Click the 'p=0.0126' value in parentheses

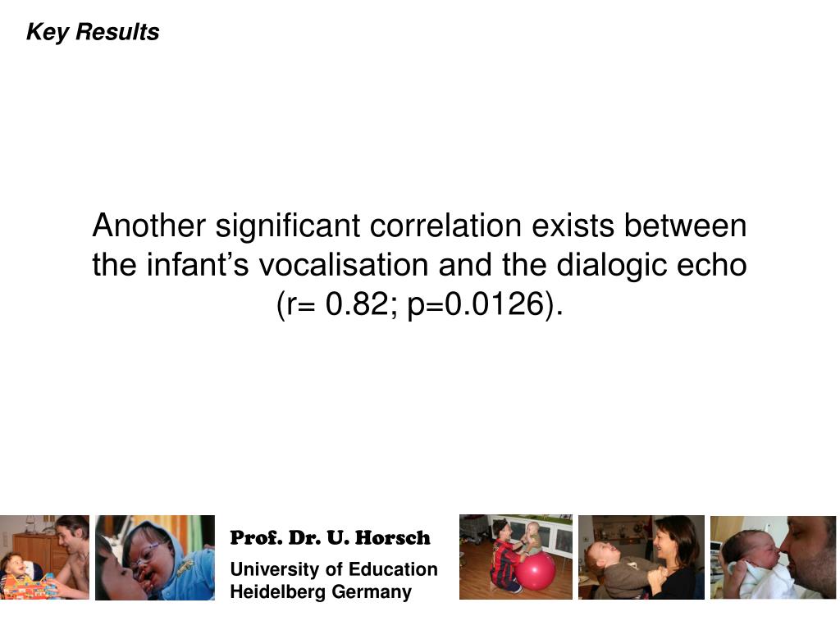[476, 304]
